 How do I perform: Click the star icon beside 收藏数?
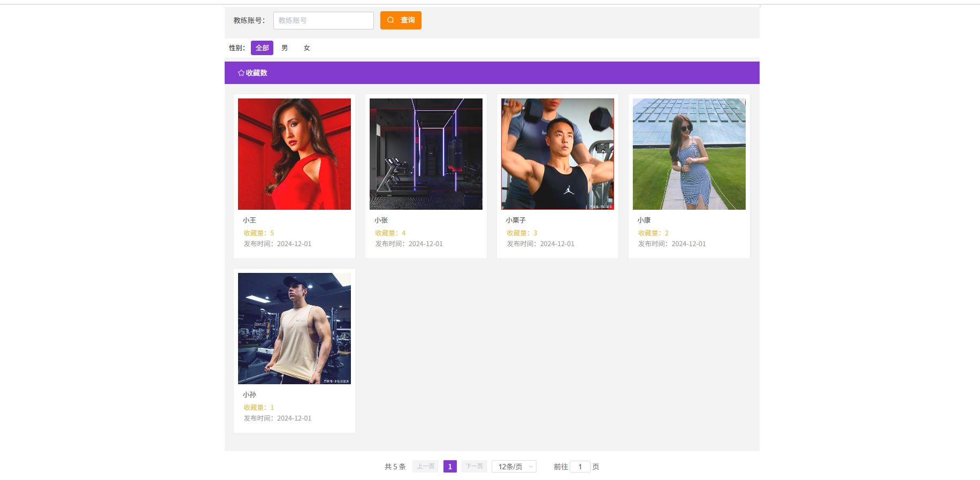coord(241,73)
